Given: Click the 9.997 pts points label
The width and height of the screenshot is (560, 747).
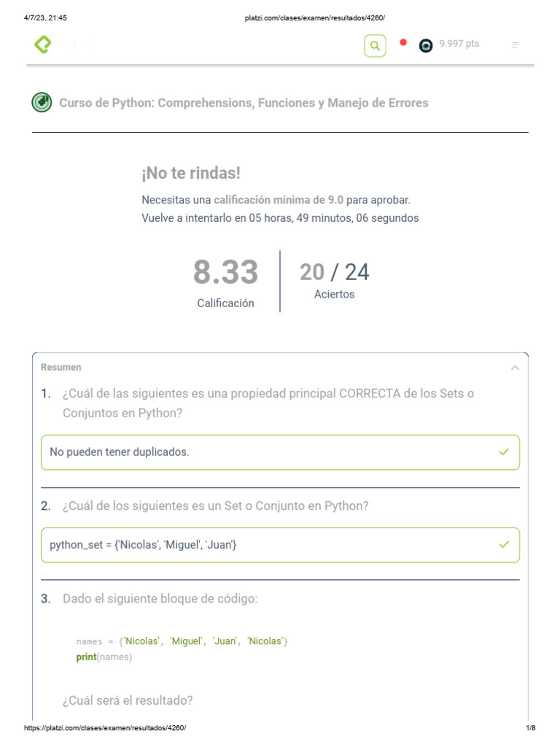Looking at the screenshot, I should pos(459,44).
